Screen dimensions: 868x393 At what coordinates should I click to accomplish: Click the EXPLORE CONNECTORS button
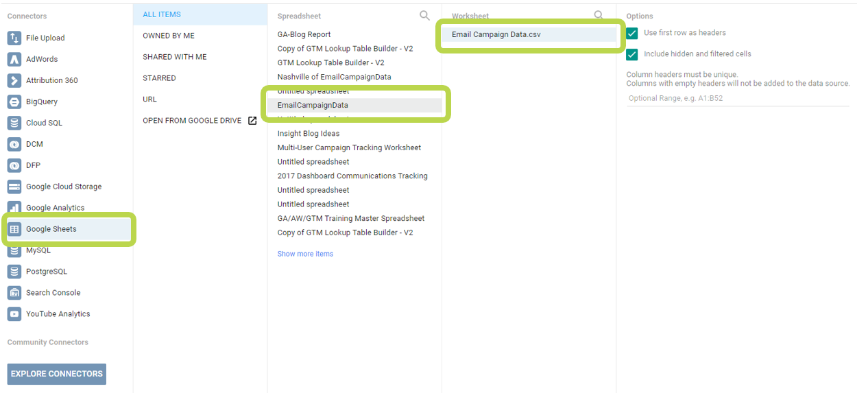click(57, 374)
